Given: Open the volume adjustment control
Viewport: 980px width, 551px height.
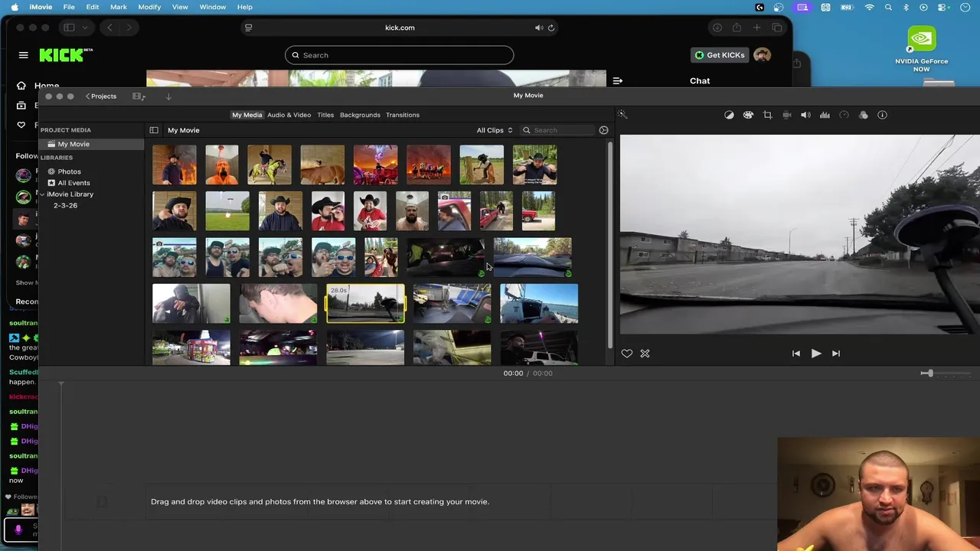Looking at the screenshot, I should pyautogui.click(x=805, y=115).
